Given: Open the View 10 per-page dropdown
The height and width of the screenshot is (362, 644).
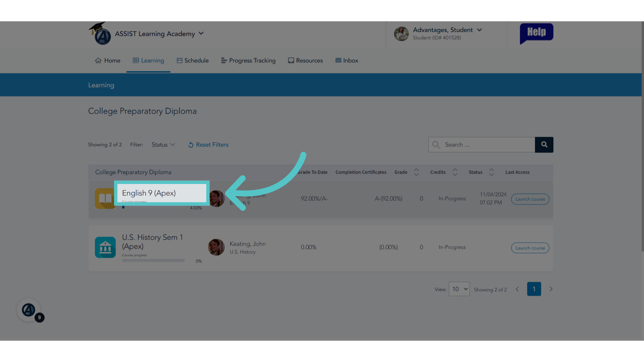Looking at the screenshot, I should pyautogui.click(x=459, y=289).
